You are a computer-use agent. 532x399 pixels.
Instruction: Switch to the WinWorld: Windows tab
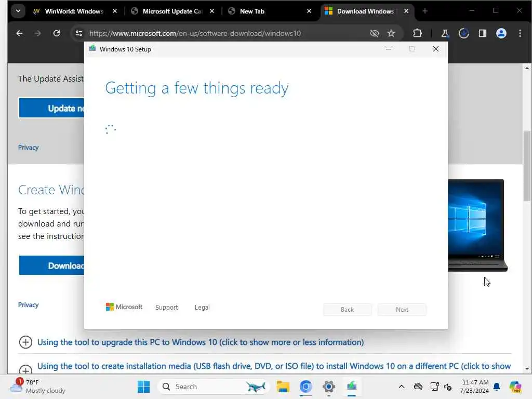74,11
